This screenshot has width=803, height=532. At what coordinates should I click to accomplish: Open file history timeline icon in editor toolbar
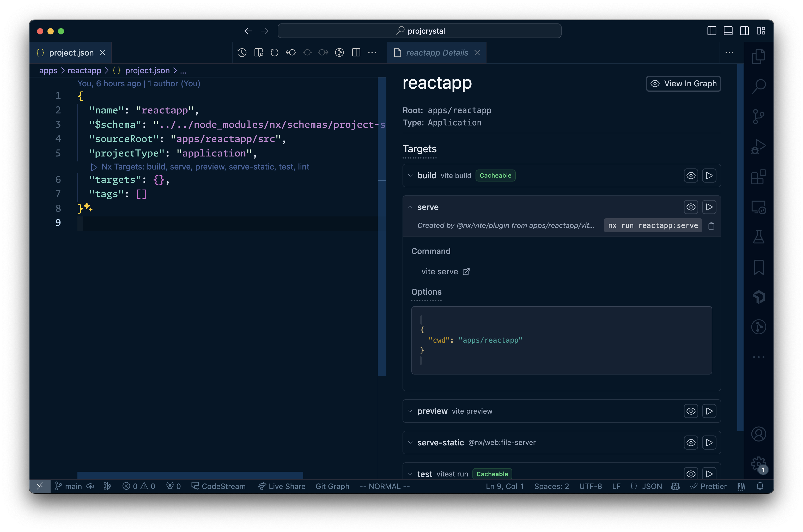pyautogui.click(x=242, y=53)
